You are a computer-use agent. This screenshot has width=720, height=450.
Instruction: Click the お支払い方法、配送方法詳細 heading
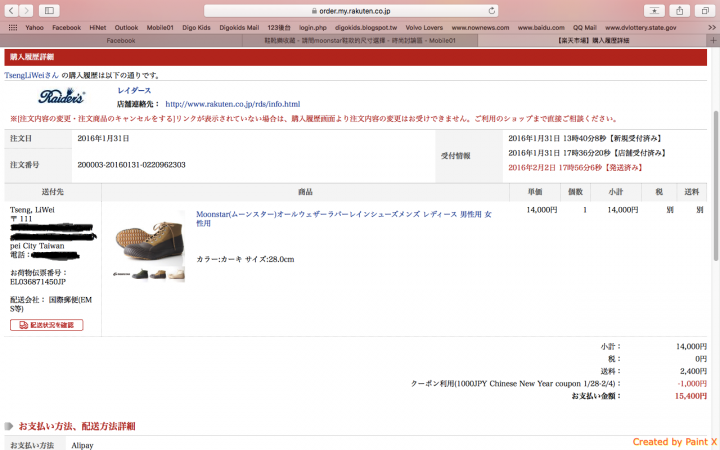(x=77, y=426)
